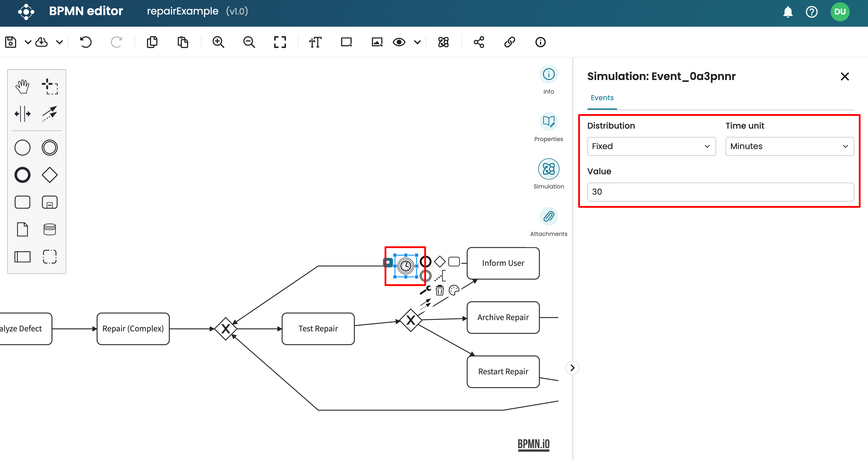Collapse the side panel with chevron
The height and width of the screenshot is (460, 868).
click(x=572, y=368)
